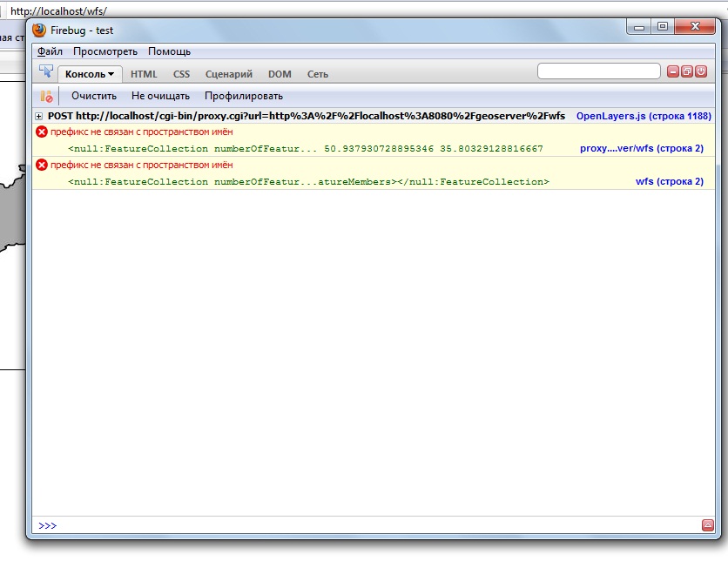Open the proxy....ver/wfs (строка 2) source link
Image resolution: width=728 pixels, height=561 pixels.
(x=641, y=148)
